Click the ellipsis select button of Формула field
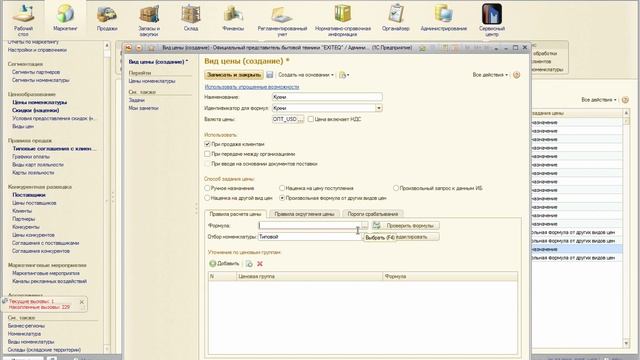The width and height of the screenshot is (640, 360). point(364,225)
